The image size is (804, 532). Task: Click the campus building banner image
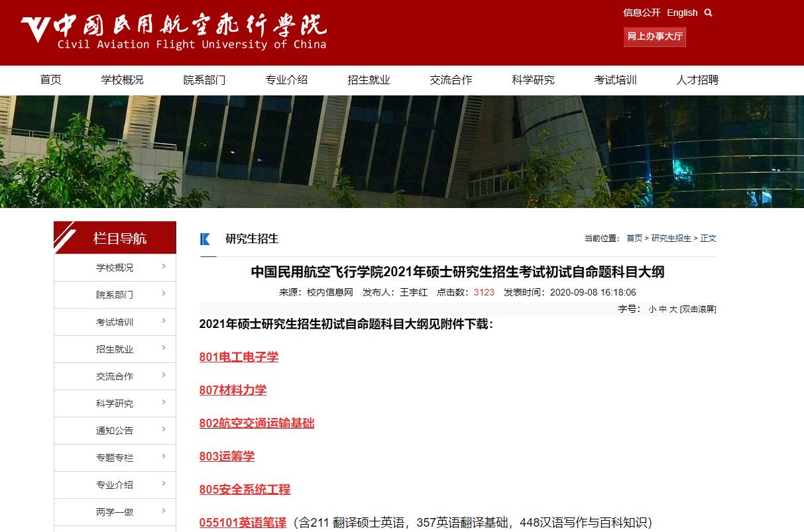click(402, 152)
